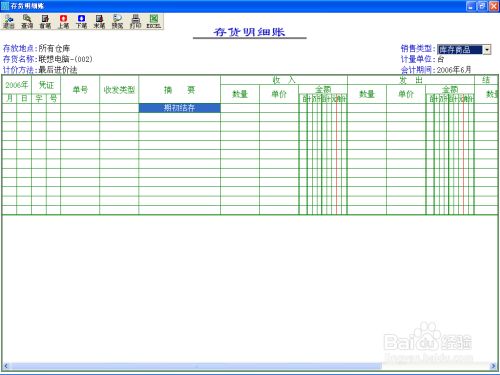500x375 pixels.
Task: Minimize the 存货明细账 window
Action: (471, 6)
